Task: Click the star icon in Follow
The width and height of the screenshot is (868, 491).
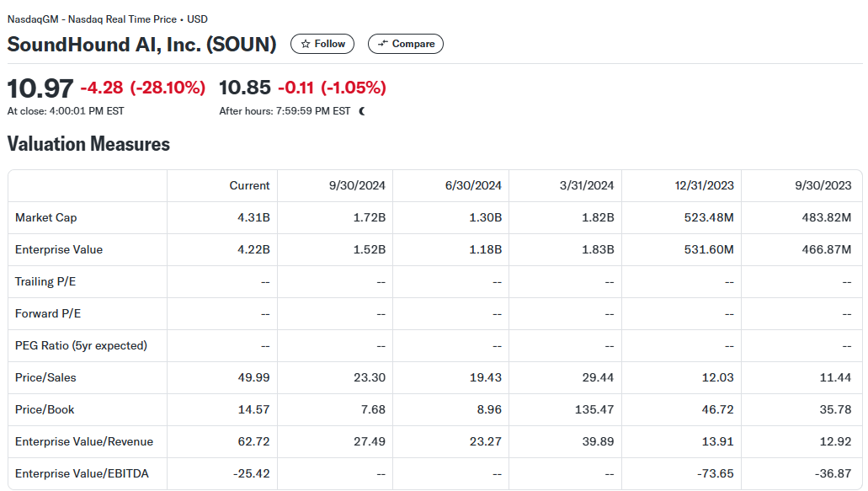Action: click(305, 44)
